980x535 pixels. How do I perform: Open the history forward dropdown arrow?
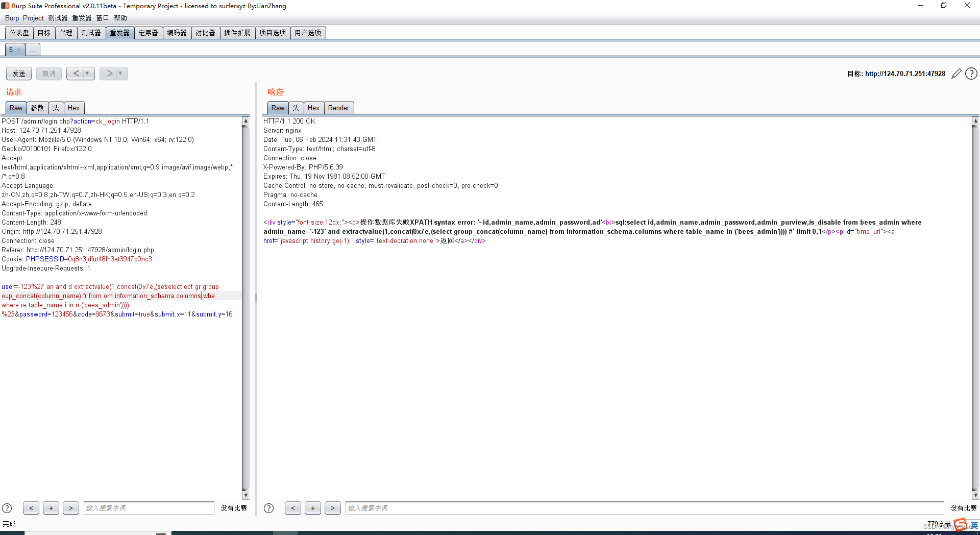121,74
